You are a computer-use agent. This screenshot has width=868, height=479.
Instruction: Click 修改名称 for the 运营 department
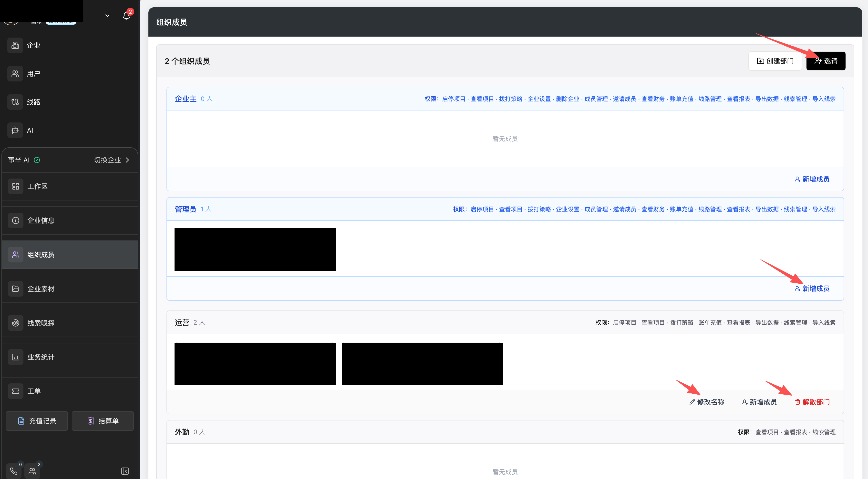pos(707,402)
